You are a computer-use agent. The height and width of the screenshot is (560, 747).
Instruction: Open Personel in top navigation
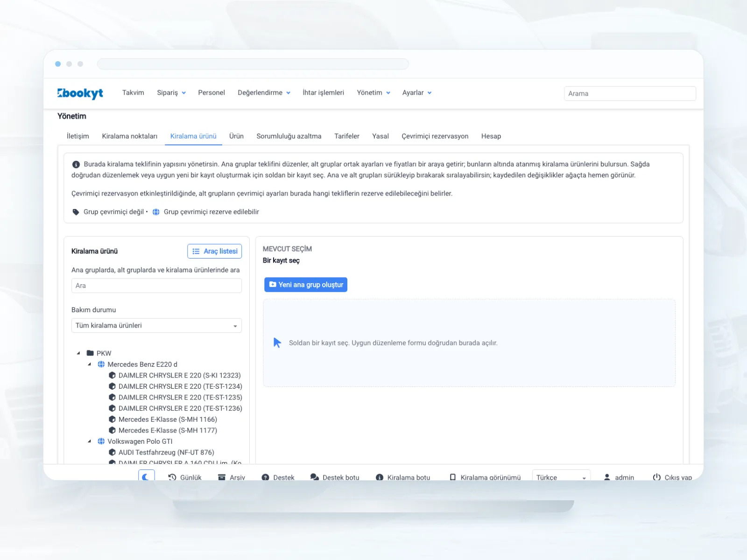211,93
